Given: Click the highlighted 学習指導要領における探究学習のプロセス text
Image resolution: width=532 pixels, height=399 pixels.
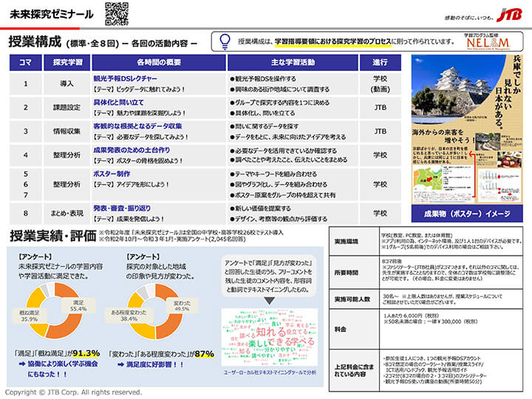Looking at the screenshot, I should click(332, 41).
